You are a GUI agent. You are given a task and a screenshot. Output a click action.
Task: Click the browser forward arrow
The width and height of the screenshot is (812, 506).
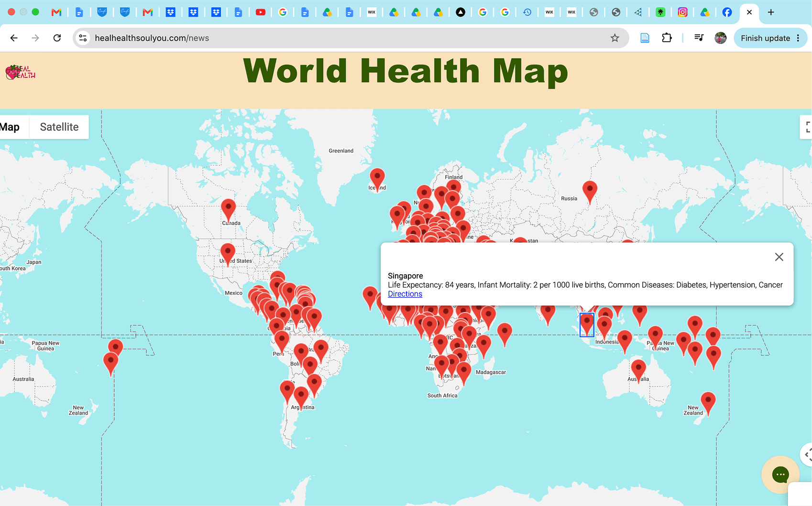click(x=35, y=38)
